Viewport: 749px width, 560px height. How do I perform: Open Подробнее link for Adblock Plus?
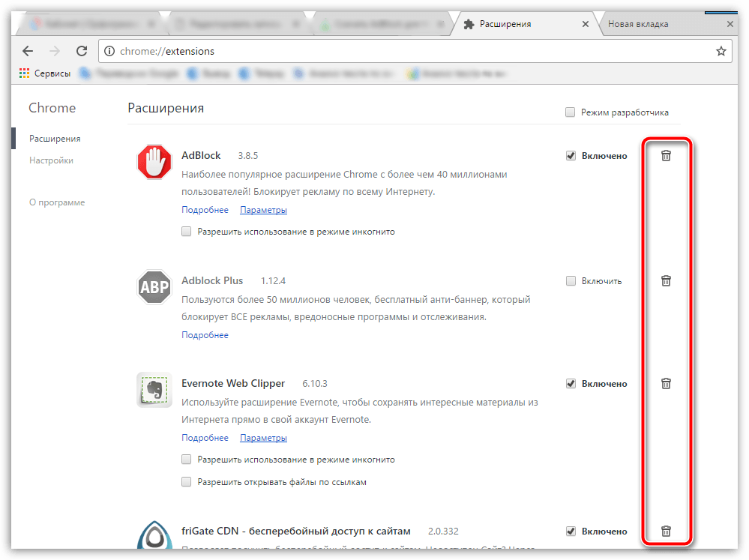pyautogui.click(x=205, y=335)
